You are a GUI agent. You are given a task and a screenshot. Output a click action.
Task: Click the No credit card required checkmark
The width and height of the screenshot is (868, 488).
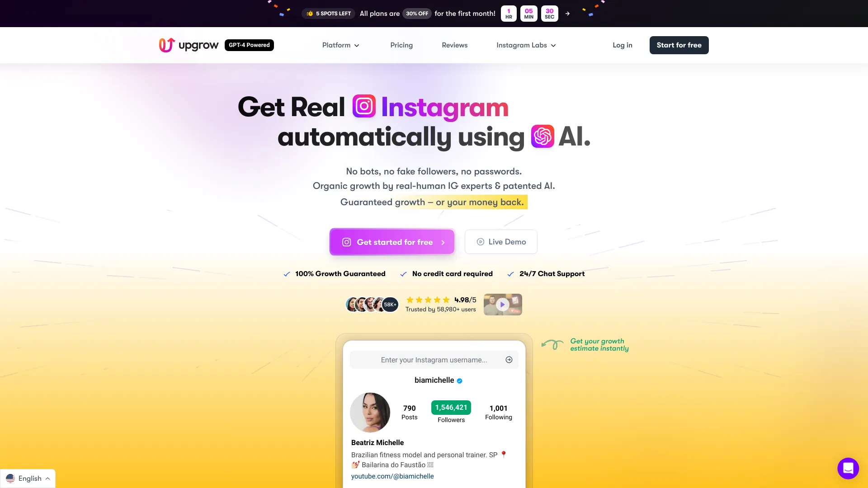[403, 273]
